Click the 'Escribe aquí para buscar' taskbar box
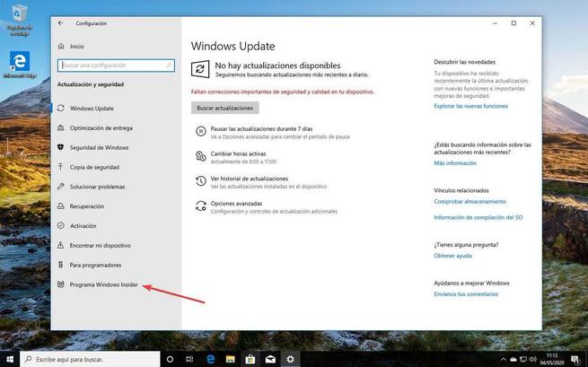Screen dimensions: 588x367 pyautogui.click(x=90, y=359)
